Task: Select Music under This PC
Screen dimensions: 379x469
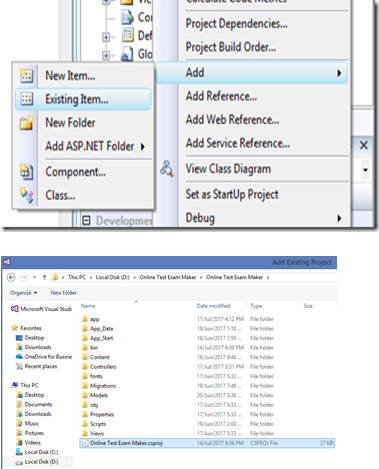Action: pyautogui.click(x=28, y=423)
